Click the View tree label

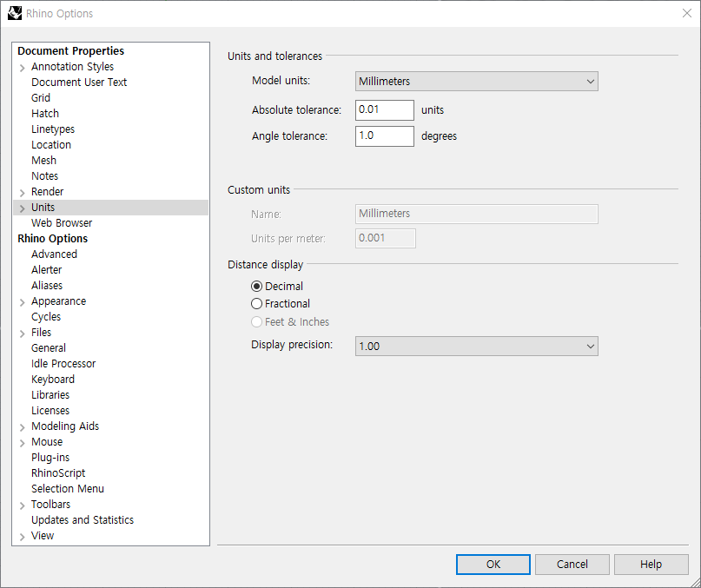[x=43, y=536]
